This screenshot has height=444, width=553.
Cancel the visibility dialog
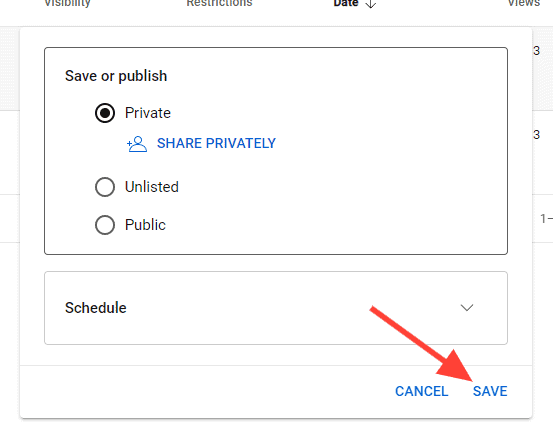tap(421, 391)
